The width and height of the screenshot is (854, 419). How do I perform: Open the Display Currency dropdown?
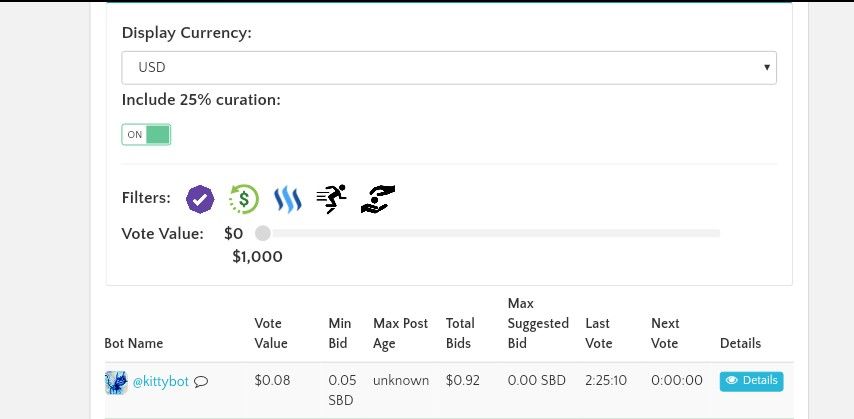(449, 68)
